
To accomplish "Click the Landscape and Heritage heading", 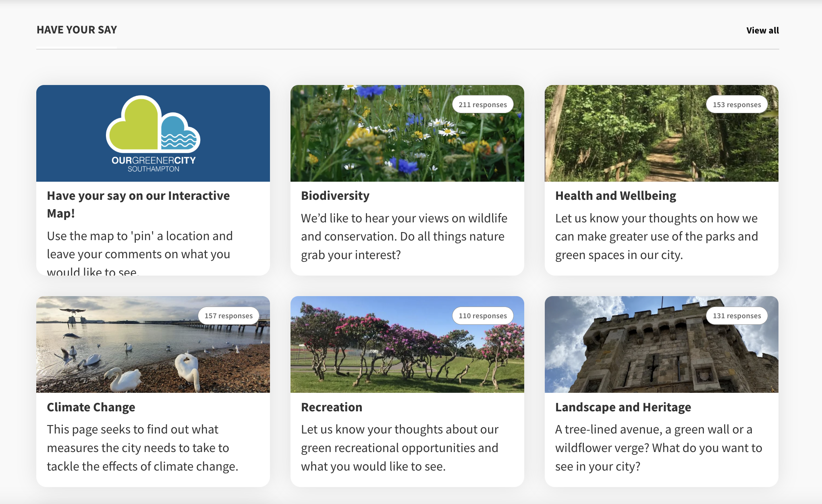I will 623,407.
